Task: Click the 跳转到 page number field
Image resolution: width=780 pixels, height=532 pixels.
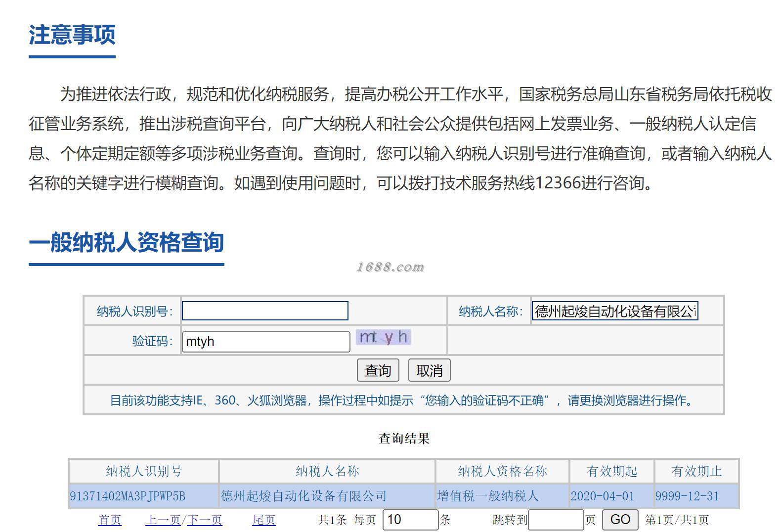Action: [556, 520]
